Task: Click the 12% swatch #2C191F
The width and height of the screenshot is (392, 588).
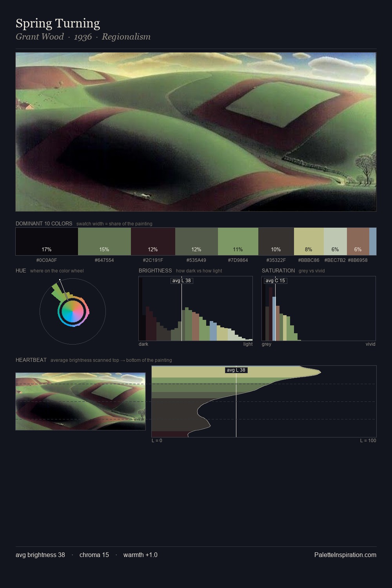Action: click(153, 241)
